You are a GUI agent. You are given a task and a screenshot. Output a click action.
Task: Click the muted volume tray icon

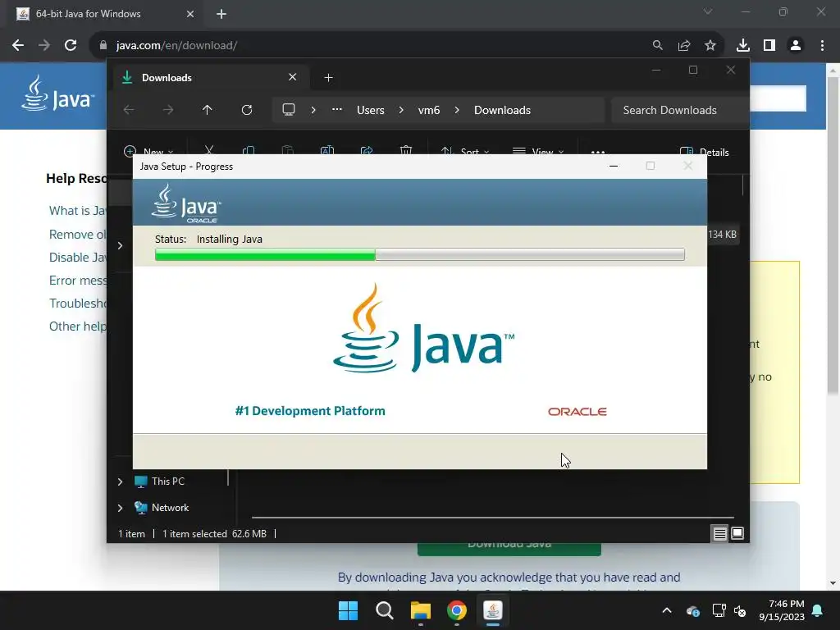741,610
